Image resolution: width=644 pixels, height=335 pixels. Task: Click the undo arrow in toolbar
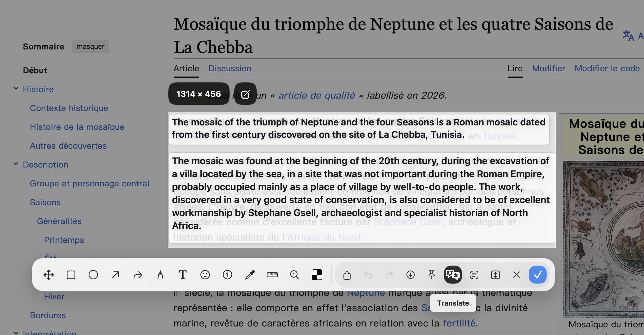368,275
